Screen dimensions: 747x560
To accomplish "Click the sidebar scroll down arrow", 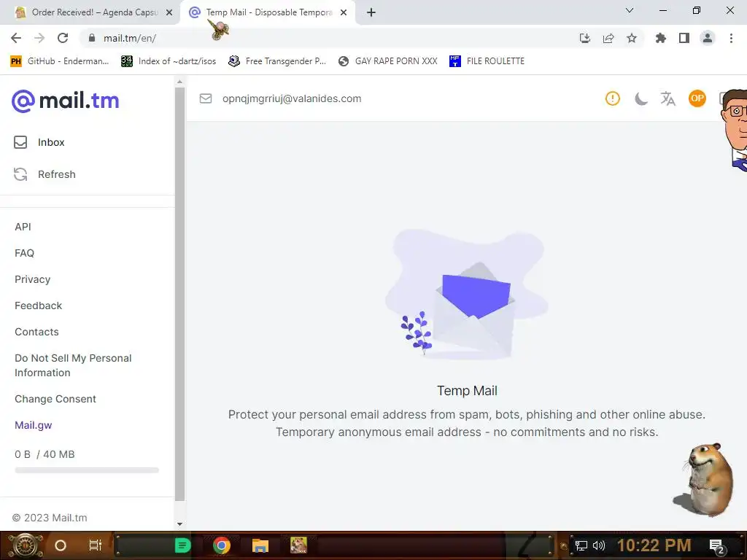I will pos(179,524).
